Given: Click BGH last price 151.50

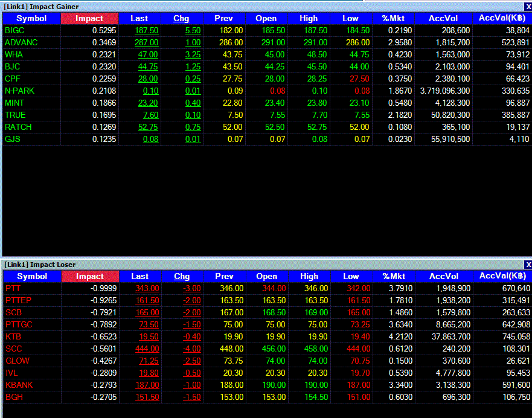Looking at the screenshot, I should point(147,397).
